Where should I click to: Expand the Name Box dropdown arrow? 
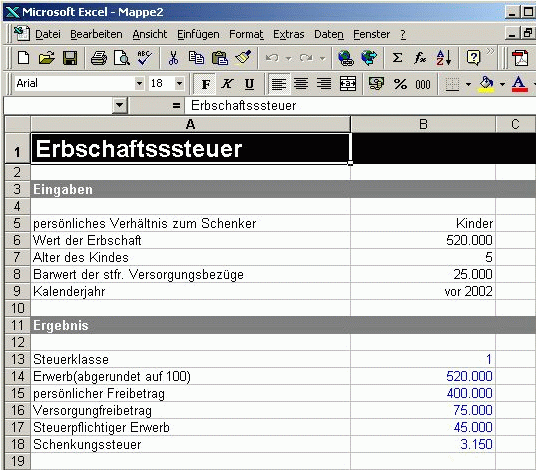pyautogui.click(x=120, y=105)
